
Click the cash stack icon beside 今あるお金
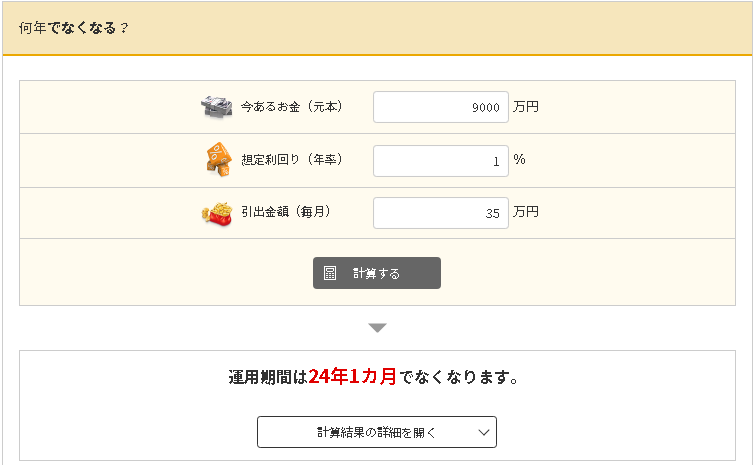(x=217, y=107)
